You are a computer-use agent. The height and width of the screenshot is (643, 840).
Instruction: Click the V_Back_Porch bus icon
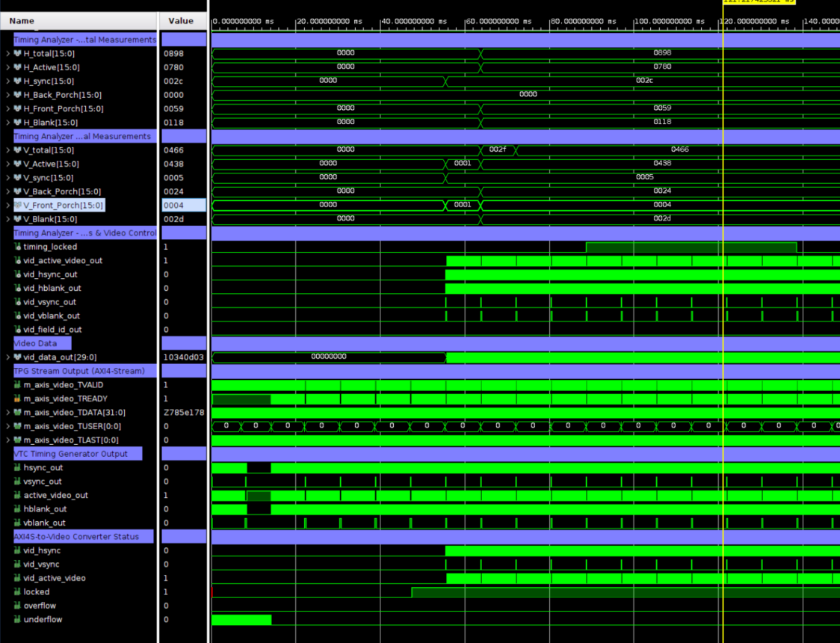(18, 192)
